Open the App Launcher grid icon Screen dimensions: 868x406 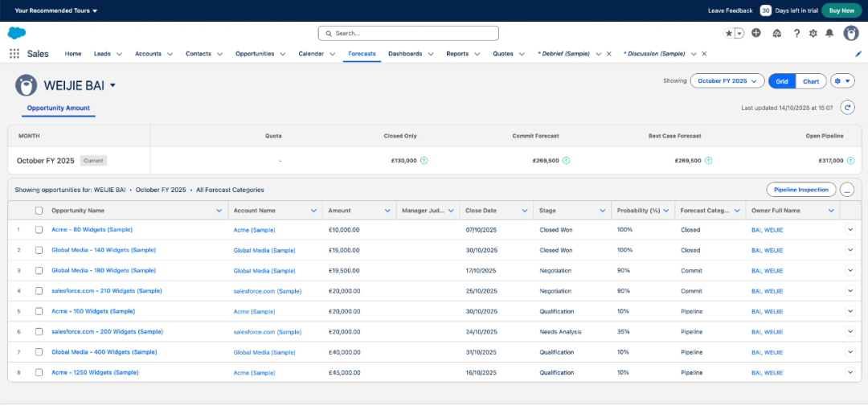14,54
